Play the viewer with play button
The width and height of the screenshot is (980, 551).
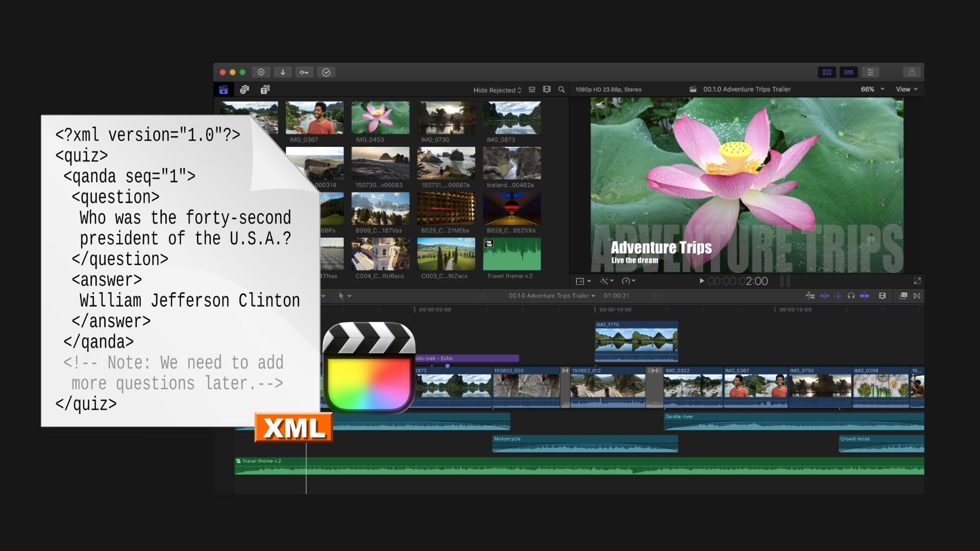pyautogui.click(x=702, y=281)
